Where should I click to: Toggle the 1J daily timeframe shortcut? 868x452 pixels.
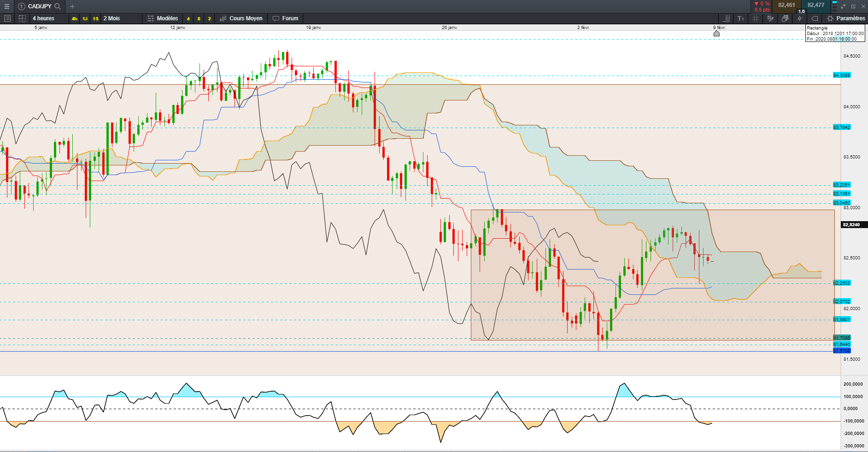(x=85, y=19)
